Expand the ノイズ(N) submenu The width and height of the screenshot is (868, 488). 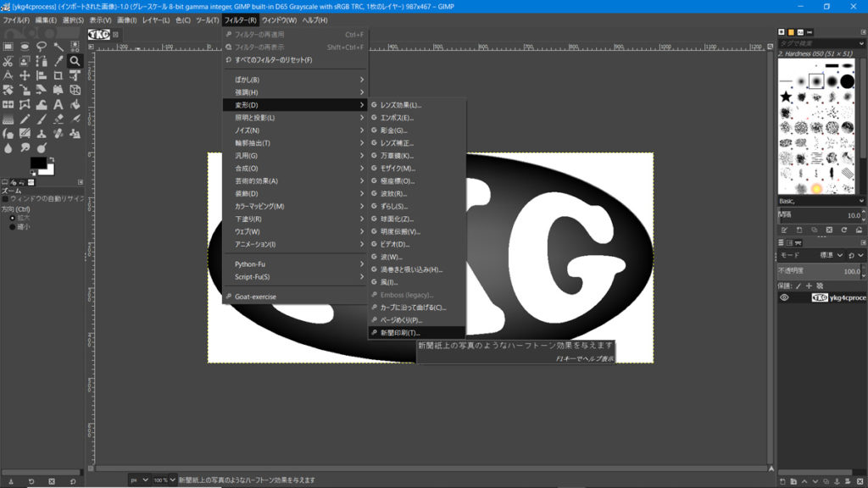(295, 130)
